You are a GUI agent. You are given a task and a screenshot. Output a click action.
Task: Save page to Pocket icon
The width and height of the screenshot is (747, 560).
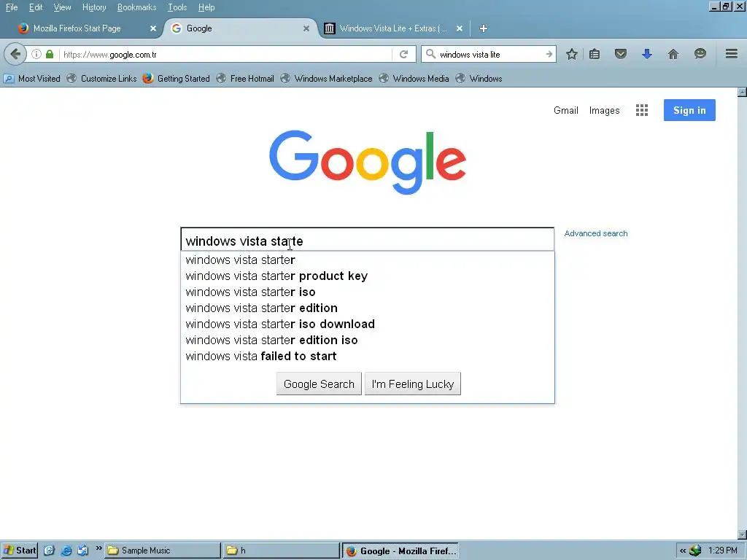620,54
